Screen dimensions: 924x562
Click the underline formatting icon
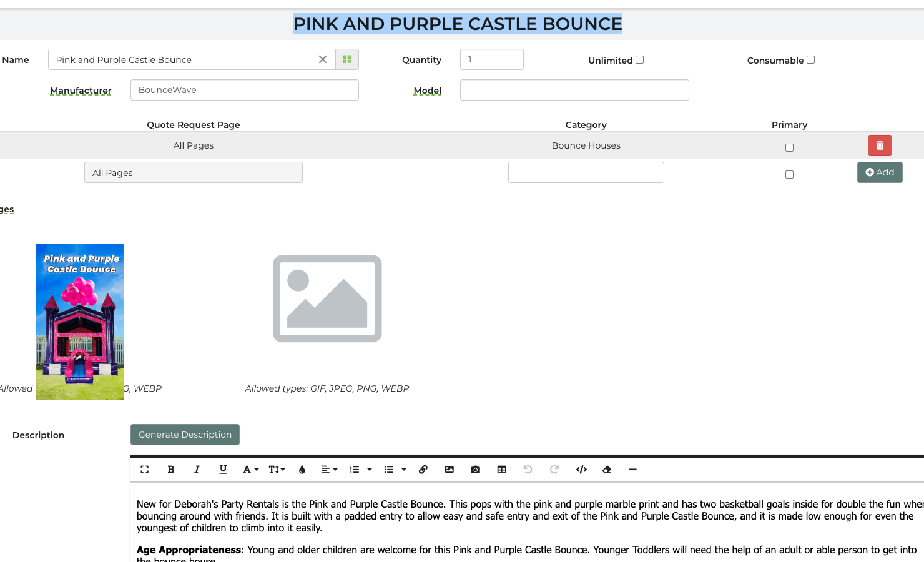(x=223, y=470)
